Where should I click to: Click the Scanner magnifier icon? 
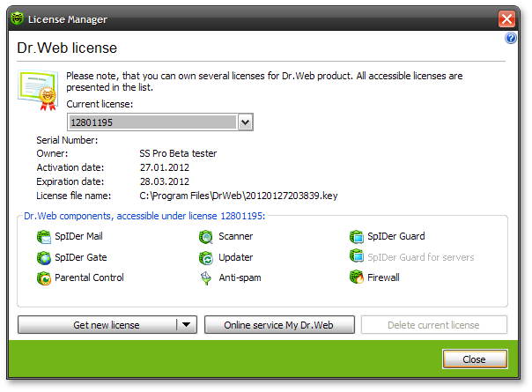[206, 237]
